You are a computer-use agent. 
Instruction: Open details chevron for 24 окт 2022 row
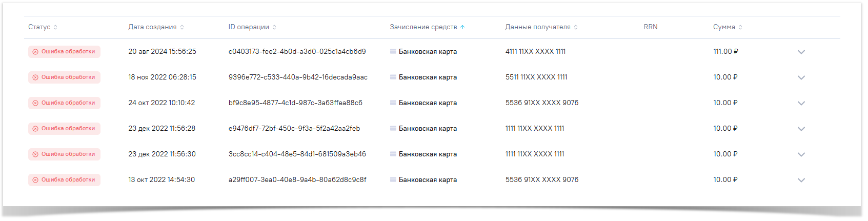[x=801, y=103]
